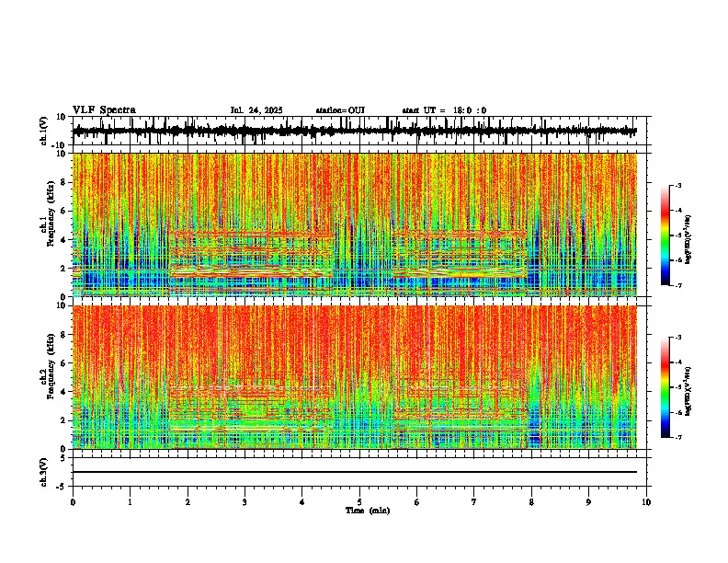Click the ch.1 spectrogram color scale bar
The width and height of the screenshot is (728, 563).
(x=665, y=236)
